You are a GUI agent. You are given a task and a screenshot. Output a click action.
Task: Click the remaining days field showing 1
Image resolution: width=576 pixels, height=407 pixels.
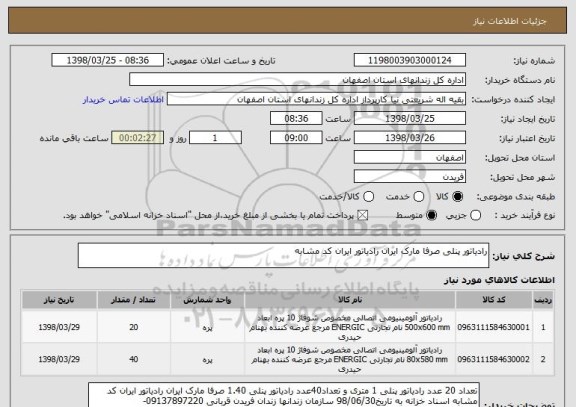[215, 138]
